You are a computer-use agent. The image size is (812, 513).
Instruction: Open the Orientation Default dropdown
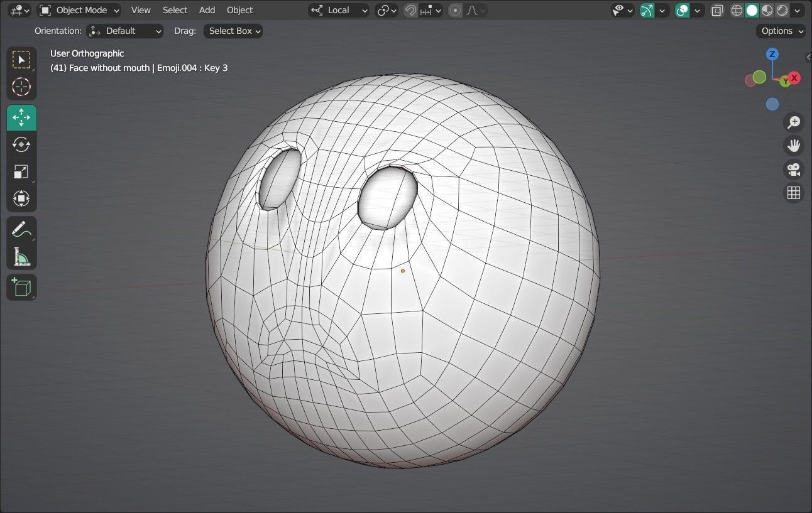point(125,31)
